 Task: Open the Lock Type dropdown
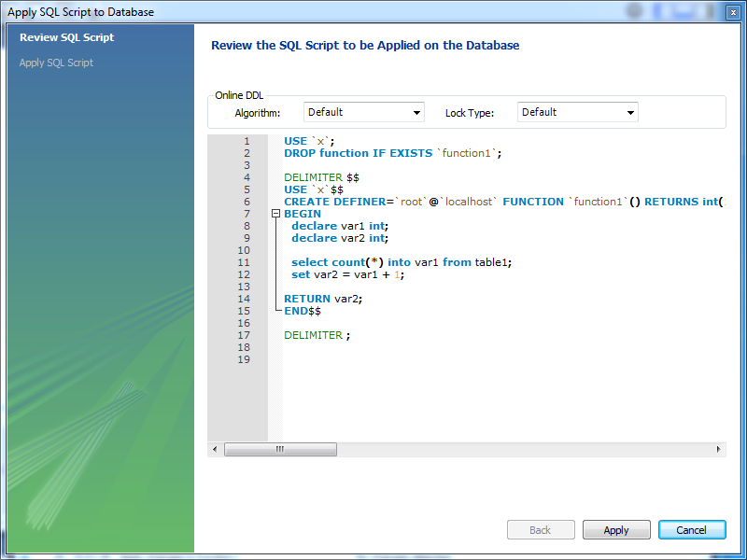(x=577, y=112)
